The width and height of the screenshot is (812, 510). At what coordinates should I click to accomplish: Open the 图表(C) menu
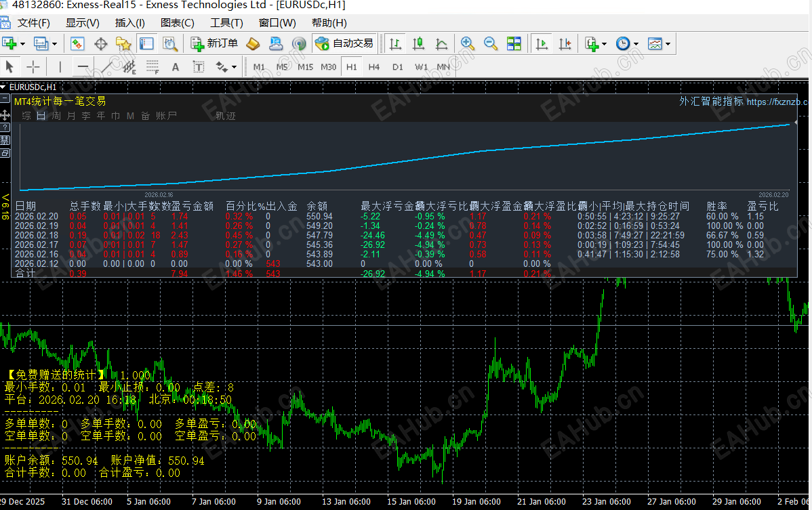(177, 23)
